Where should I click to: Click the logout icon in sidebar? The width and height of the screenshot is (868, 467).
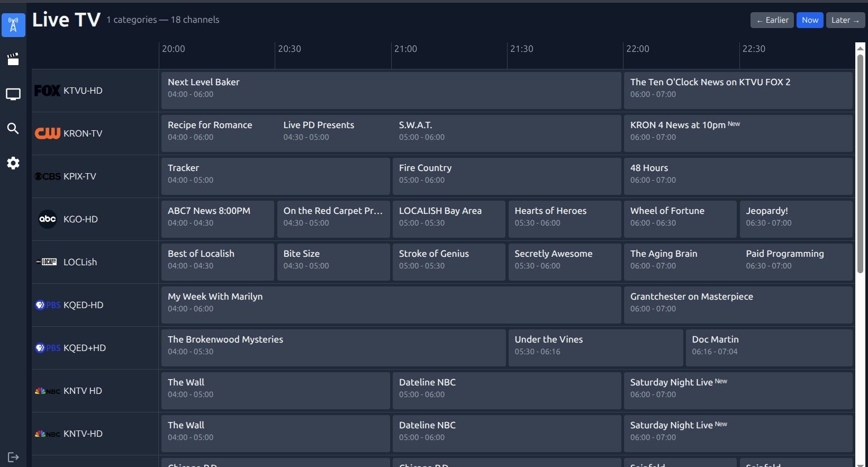[x=13, y=457]
